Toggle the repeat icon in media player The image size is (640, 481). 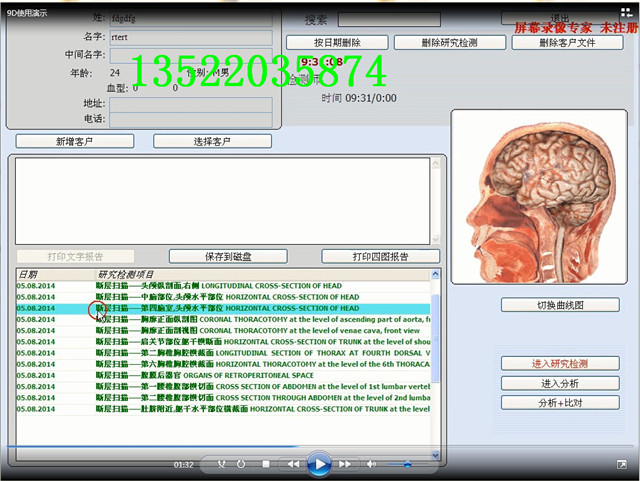pos(242,464)
